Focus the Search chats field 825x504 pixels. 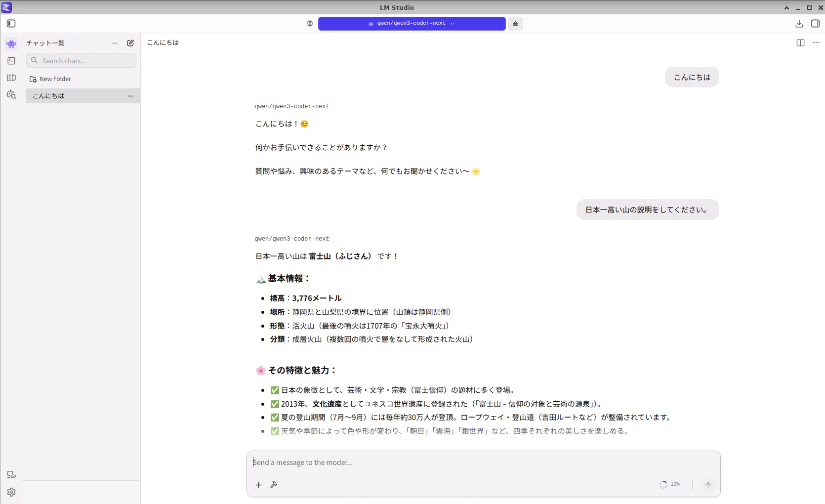pos(81,61)
